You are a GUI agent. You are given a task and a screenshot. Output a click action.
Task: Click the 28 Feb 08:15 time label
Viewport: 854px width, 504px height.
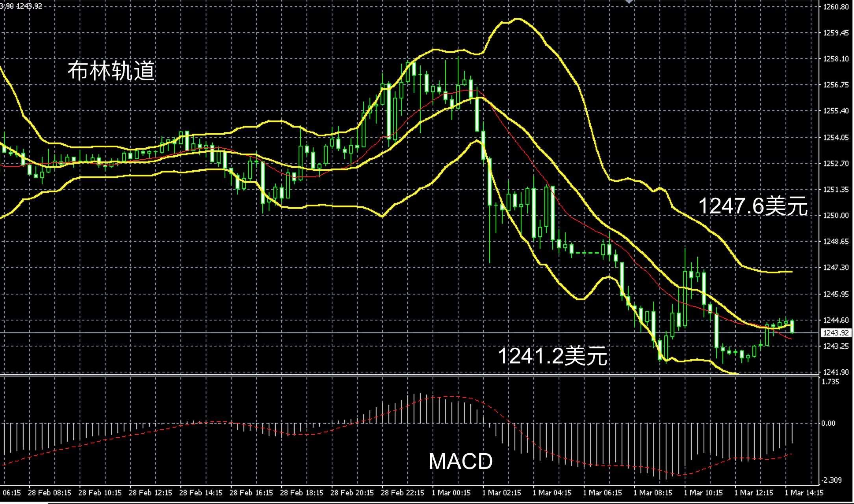click(50, 493)
